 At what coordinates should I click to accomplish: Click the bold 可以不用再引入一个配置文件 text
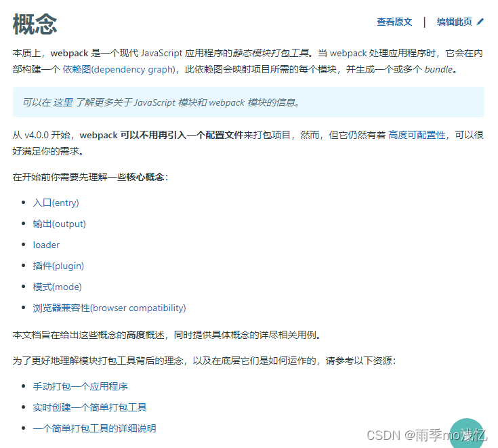click(182, 135)
